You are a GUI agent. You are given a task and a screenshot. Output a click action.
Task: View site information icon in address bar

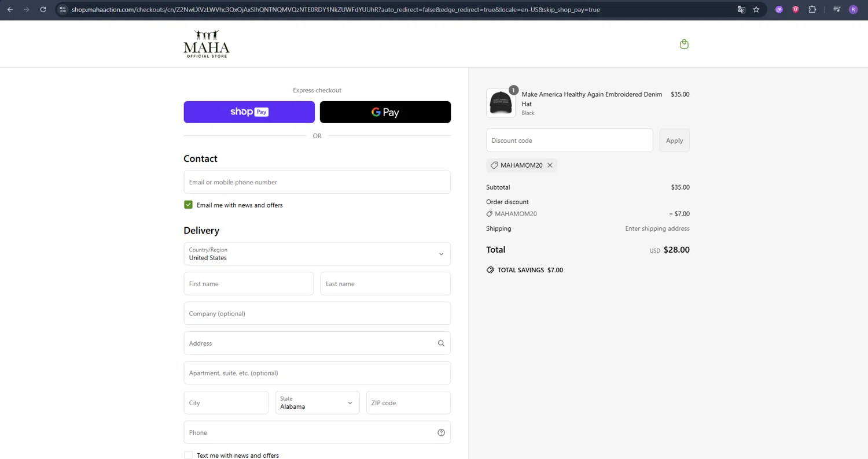(63, 9)
